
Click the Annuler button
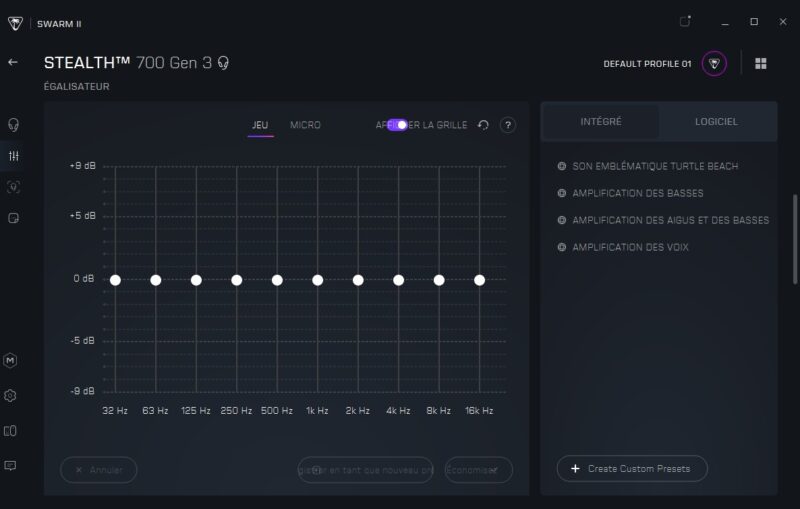(x=99, y=470)
